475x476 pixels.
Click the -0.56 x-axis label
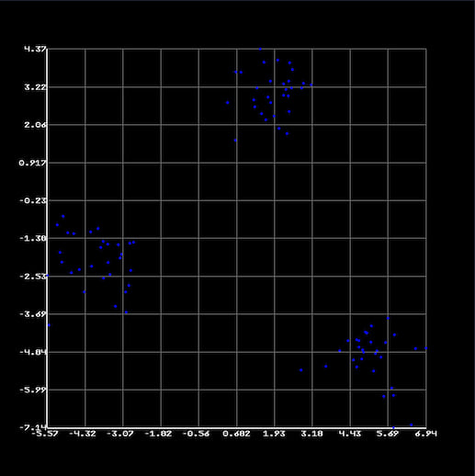(197, 434)
